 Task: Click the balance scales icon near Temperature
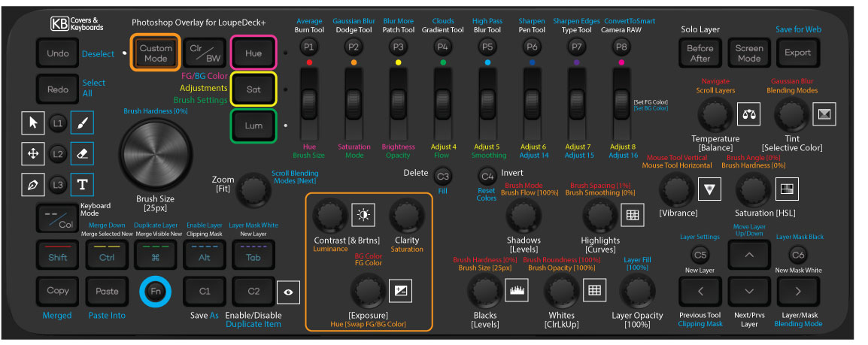[748, 114]
